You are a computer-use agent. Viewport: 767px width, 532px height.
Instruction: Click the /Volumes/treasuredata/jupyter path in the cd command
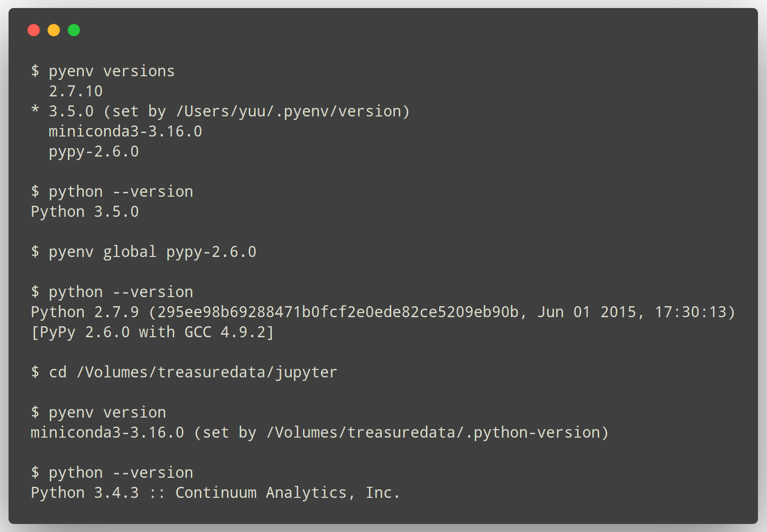pos(206,372)
